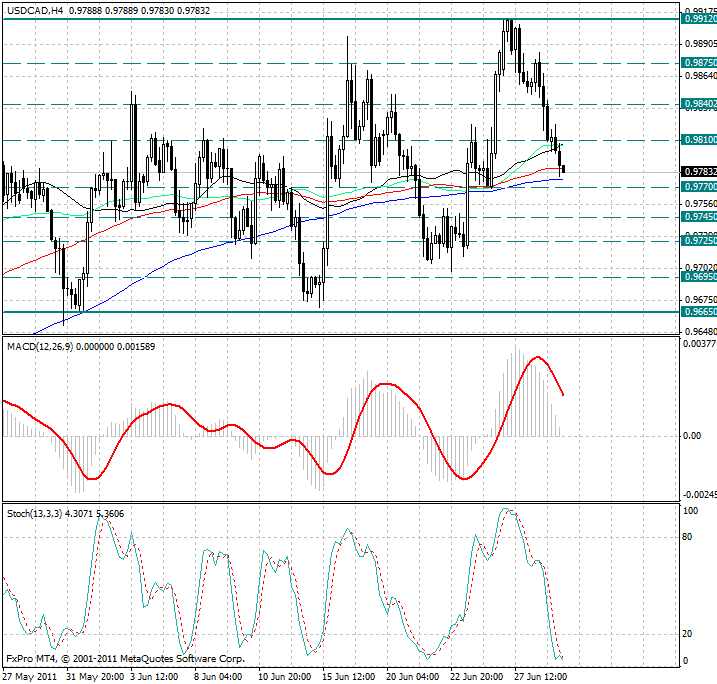Select the USDCAD,H4 chart title text
717x684 pixels.
tap(35, 11)
